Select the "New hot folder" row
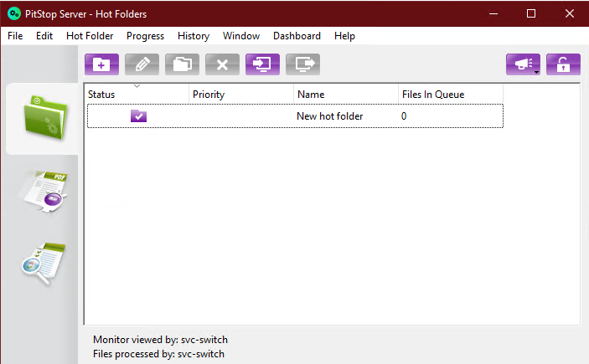The height and width of the screenshot is (364, 589). point(330,116)
